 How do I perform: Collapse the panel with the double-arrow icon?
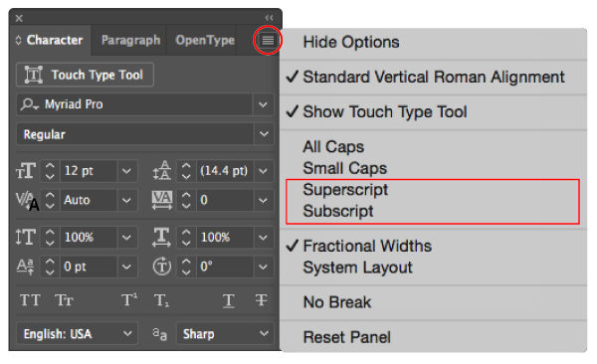pyautogui.click(x=269, y=18)
